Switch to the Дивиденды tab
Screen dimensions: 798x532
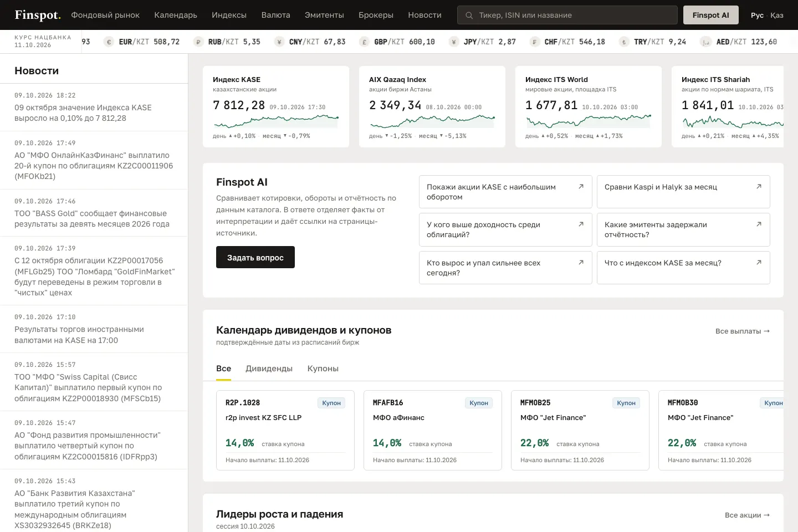click(x=269, y=369)
